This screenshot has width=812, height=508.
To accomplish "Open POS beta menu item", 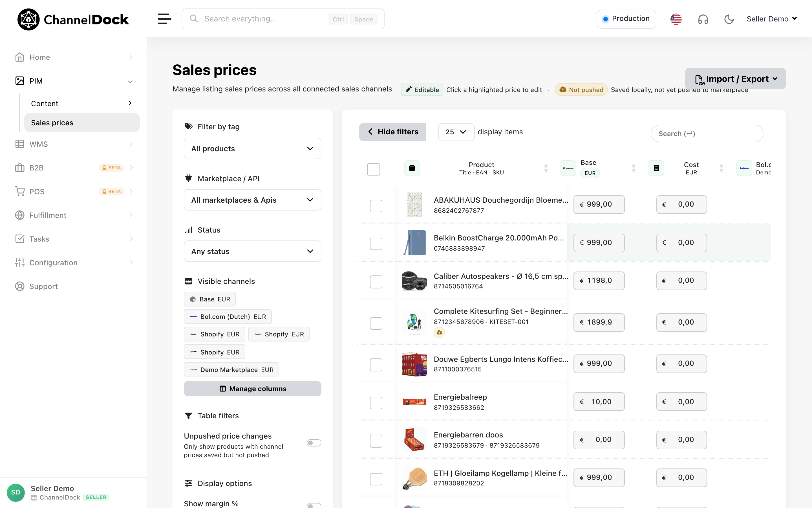I will coord(74,192).
